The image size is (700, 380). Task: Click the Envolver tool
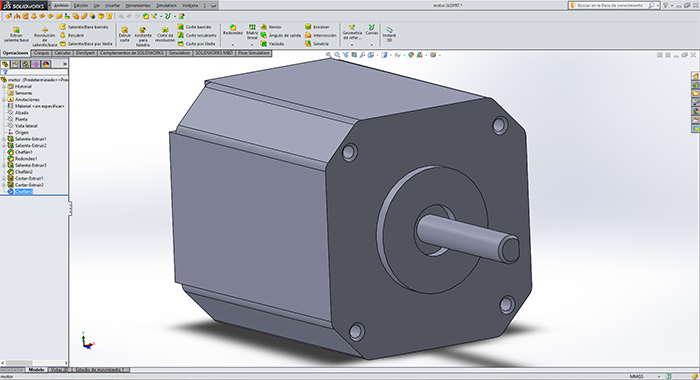point(317,27)
